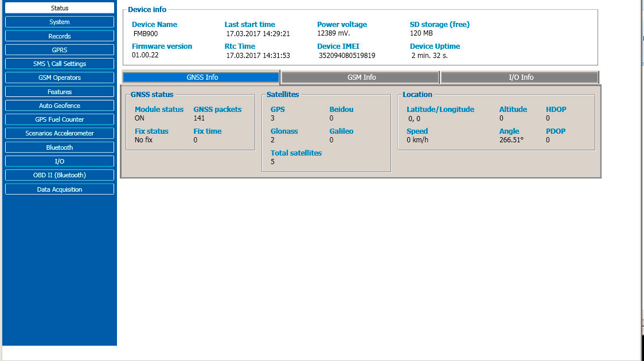644x361 pixels.
Task: Select the GNSS Info tab
Action: point(202,77)
